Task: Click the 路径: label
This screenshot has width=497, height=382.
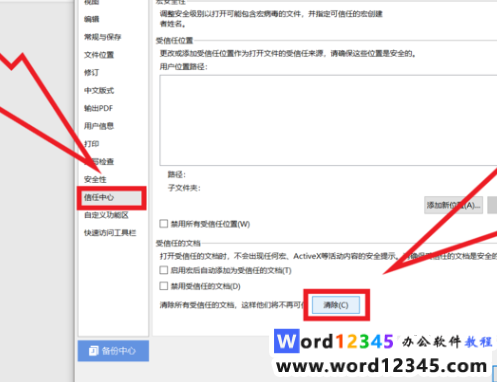Action: point(177,174)
